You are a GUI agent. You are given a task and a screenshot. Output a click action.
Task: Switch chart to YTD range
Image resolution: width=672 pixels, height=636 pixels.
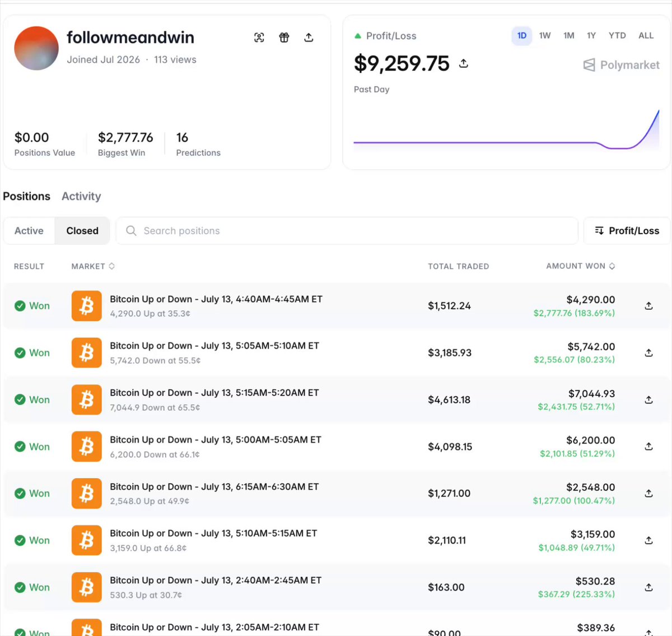click(617, 36)
